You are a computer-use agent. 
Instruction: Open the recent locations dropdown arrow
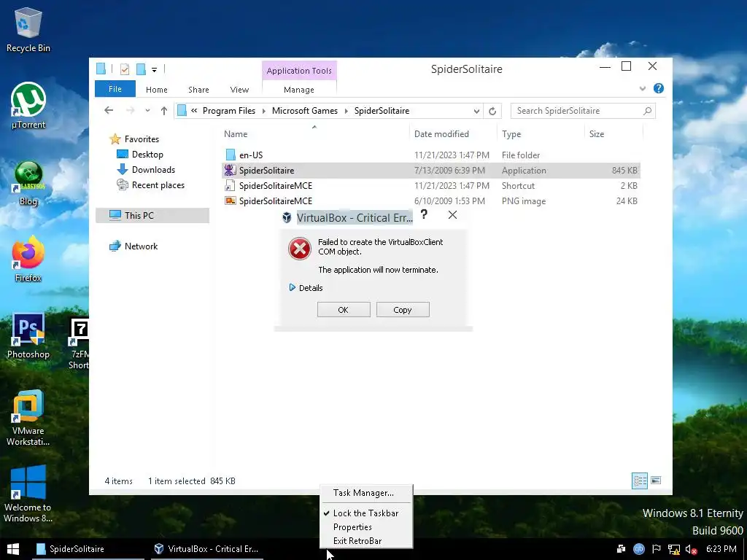(147, 111)
